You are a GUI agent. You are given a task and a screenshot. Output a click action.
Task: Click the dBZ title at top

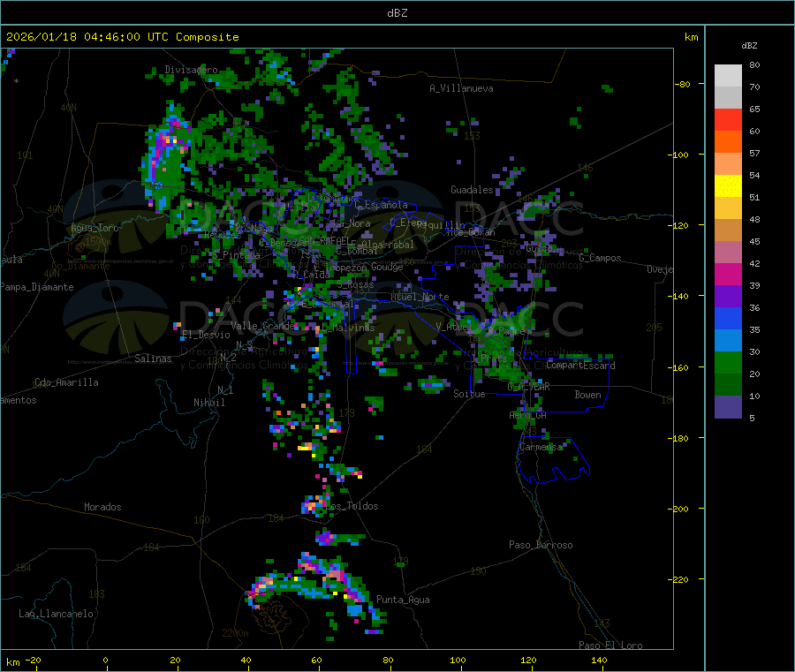tap(397, 13)
